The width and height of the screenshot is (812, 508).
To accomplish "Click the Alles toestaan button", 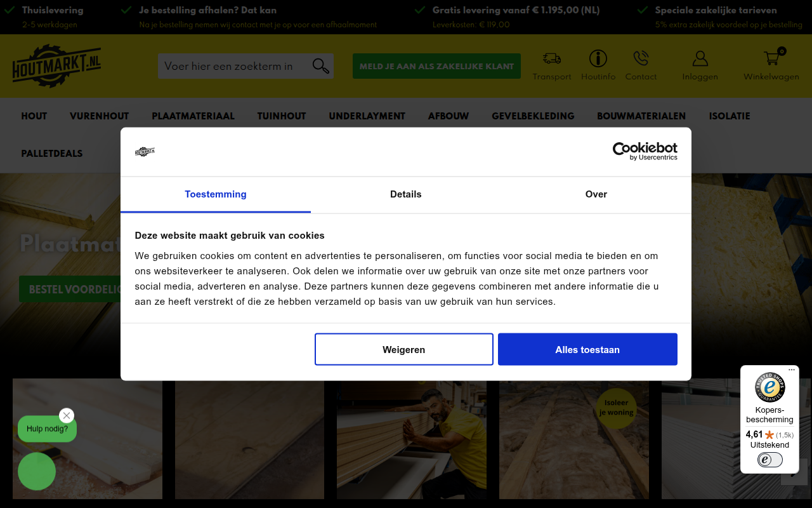I will [587, 349].
